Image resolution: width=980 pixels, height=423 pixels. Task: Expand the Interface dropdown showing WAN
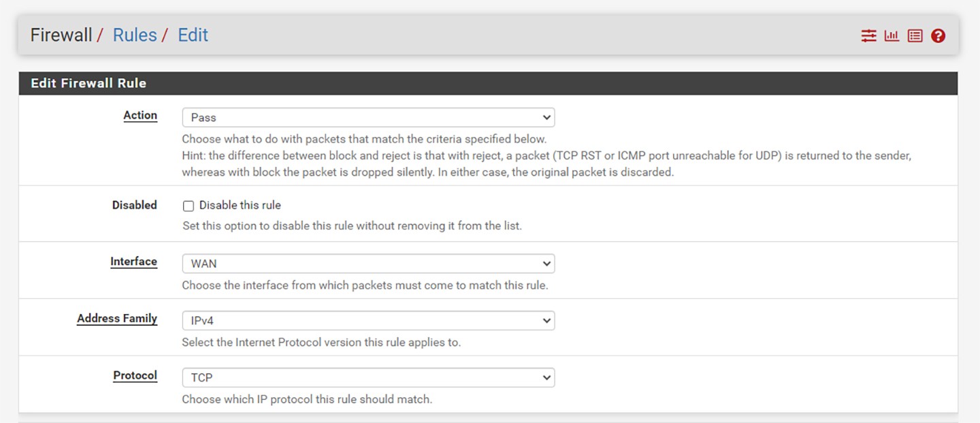pos(368,264)
